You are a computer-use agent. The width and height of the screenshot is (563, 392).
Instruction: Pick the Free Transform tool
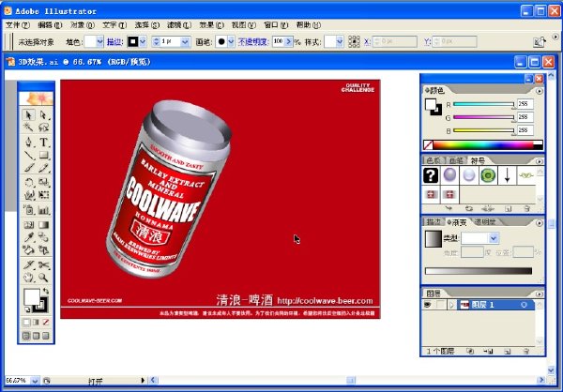[x=43, y=195]
